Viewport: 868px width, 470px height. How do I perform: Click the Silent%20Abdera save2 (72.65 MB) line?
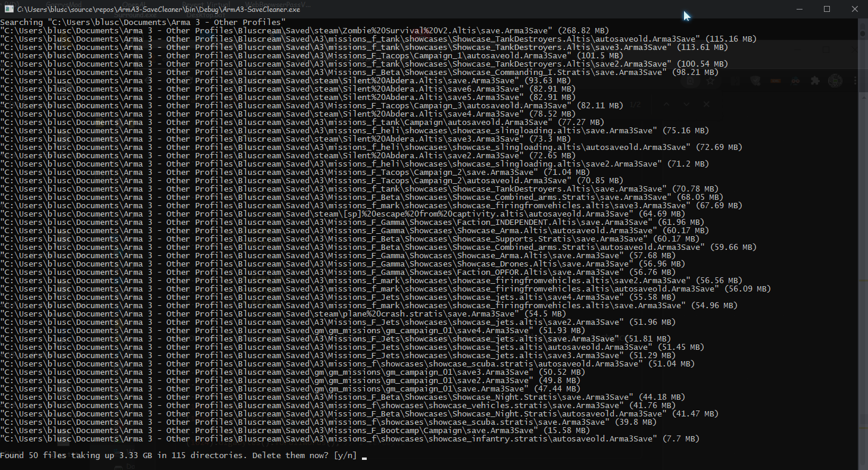pos(288,155)
